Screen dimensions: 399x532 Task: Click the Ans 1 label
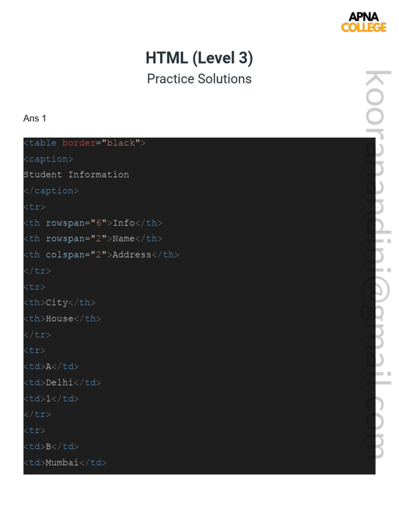click(x=35, y=118)
